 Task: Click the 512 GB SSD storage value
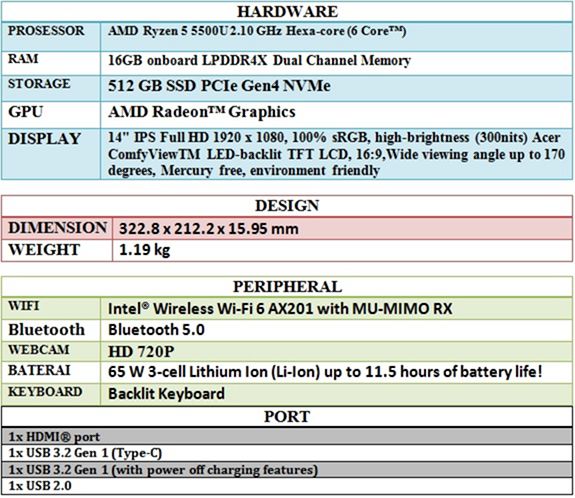[x=219, y=86]
